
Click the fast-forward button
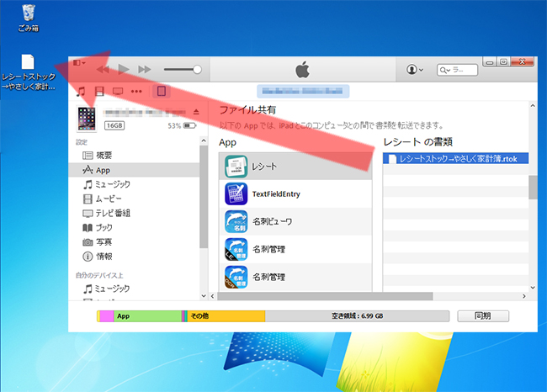point(144,70)
